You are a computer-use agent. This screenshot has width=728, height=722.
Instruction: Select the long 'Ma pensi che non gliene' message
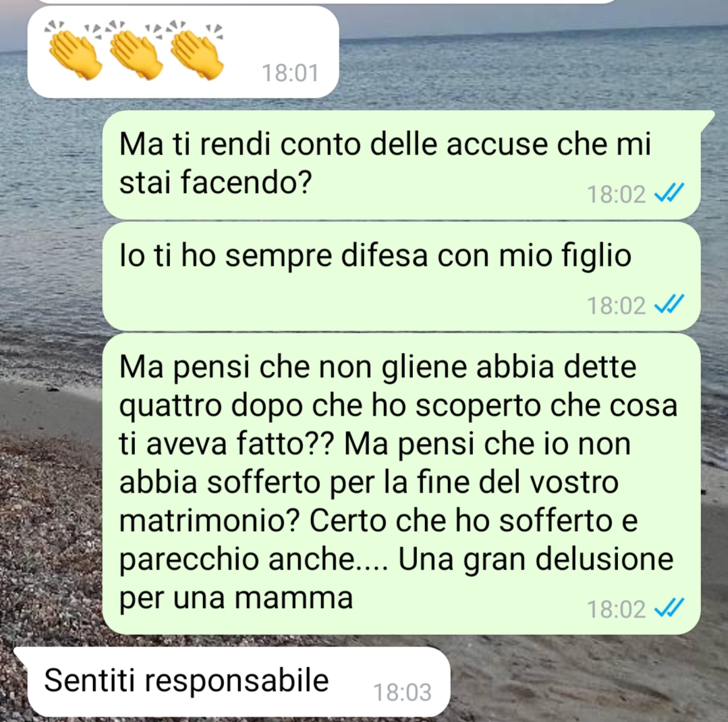[x=401, y=483]
